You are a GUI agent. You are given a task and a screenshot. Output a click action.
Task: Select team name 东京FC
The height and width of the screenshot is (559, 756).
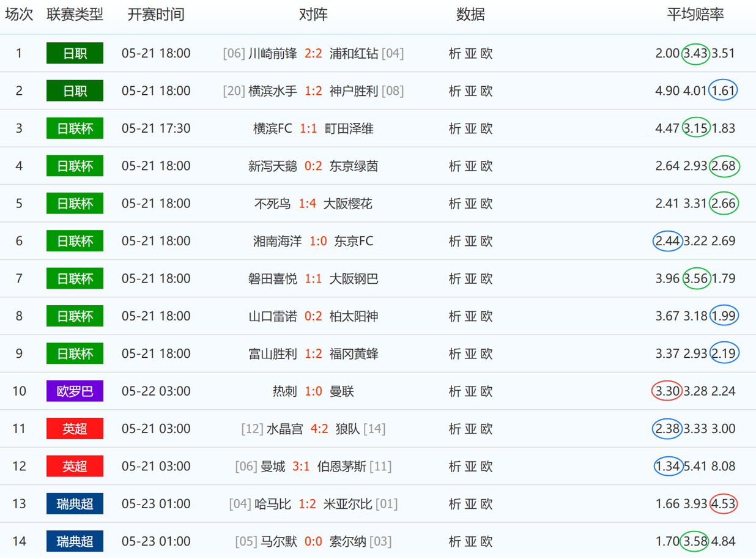pos(354,241)
